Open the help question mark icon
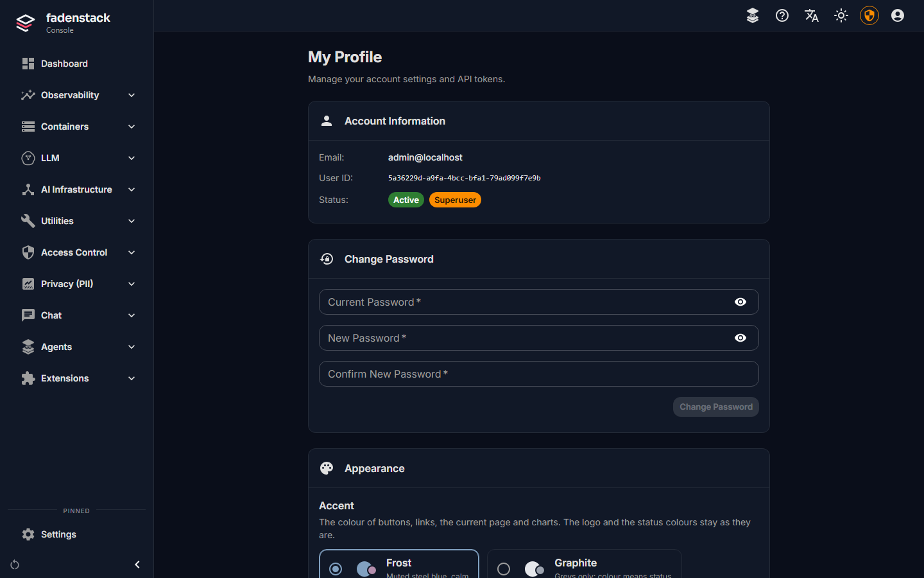924x578 pixels. point(782,15)
